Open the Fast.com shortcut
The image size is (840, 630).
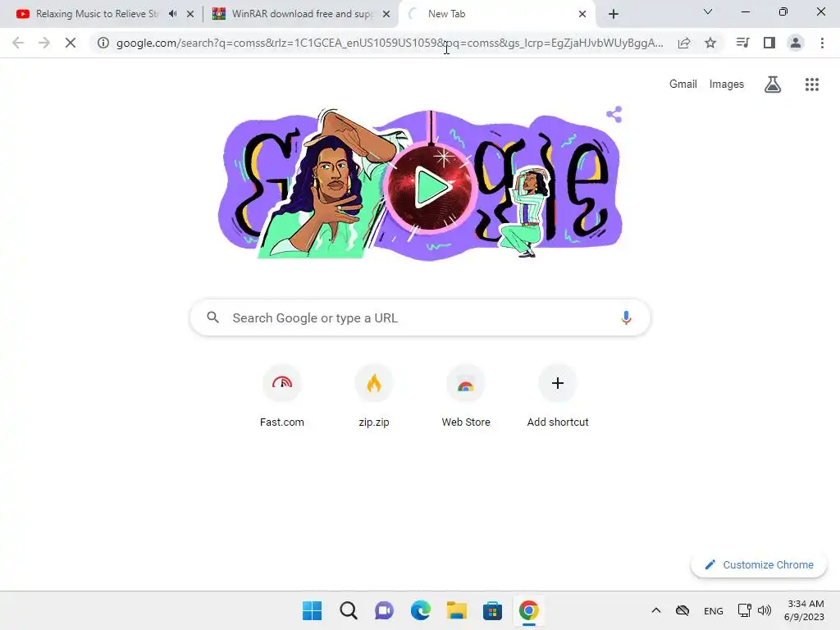[x=282, y=396]
